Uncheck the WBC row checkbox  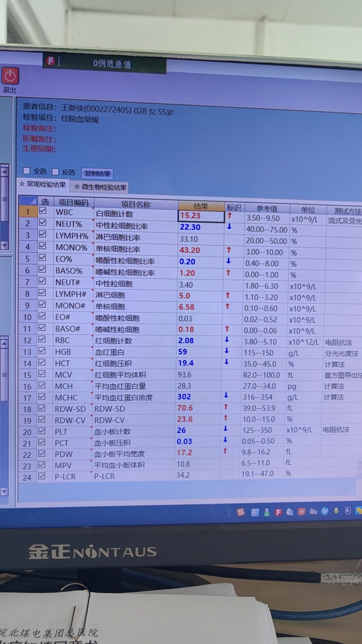(x=43, y=211)
